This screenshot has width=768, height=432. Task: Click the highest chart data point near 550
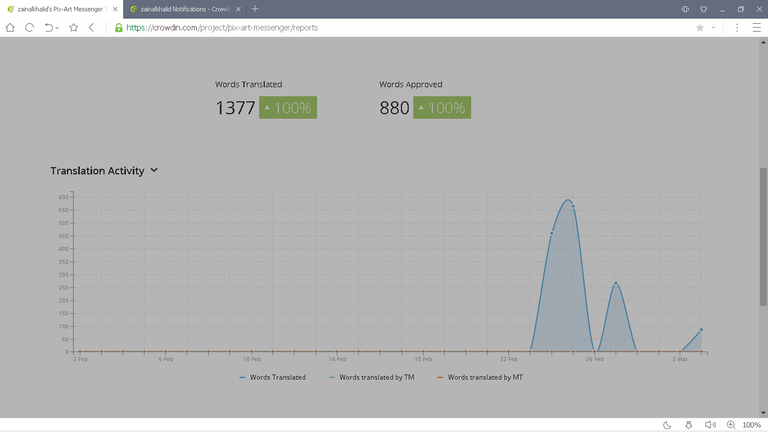(x=573, y=206)
